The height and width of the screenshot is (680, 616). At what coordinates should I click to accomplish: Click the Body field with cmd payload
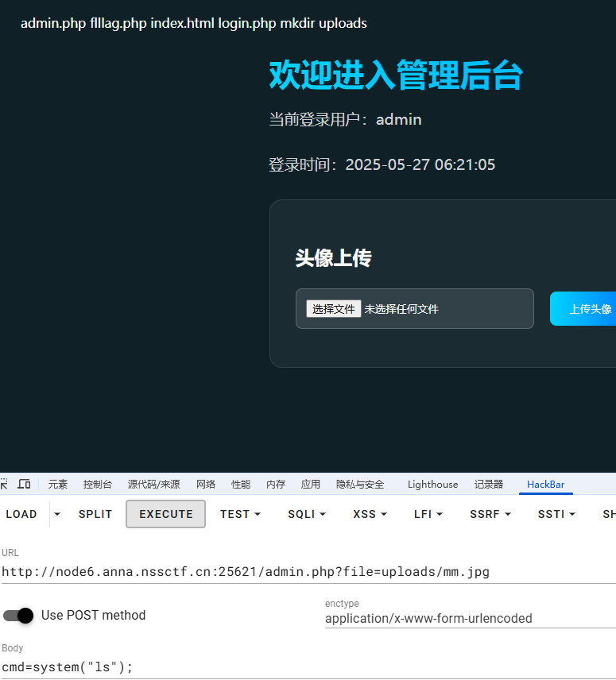coord(302,666)
